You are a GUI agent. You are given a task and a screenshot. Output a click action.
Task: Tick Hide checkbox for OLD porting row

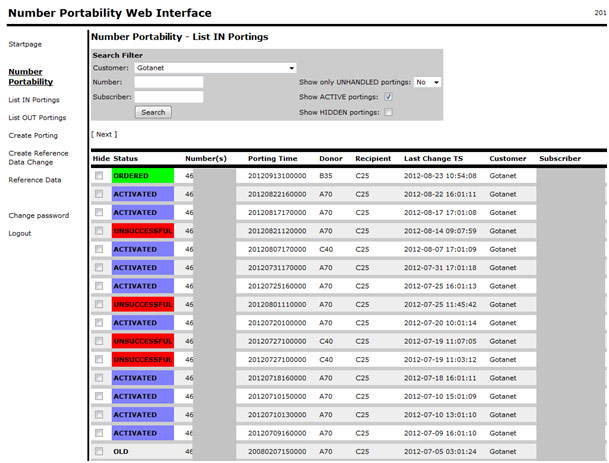click(99, 451)
